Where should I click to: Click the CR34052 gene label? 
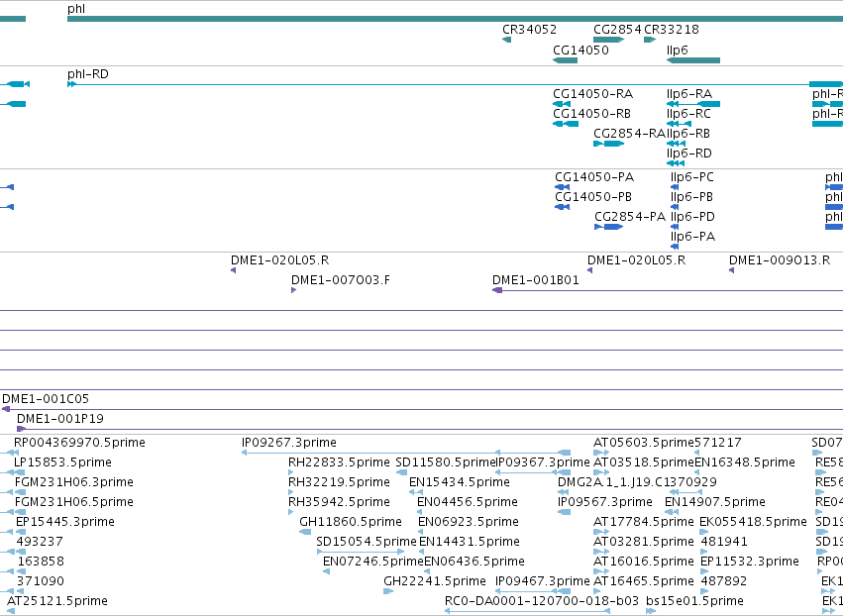[x=530, y=30]
